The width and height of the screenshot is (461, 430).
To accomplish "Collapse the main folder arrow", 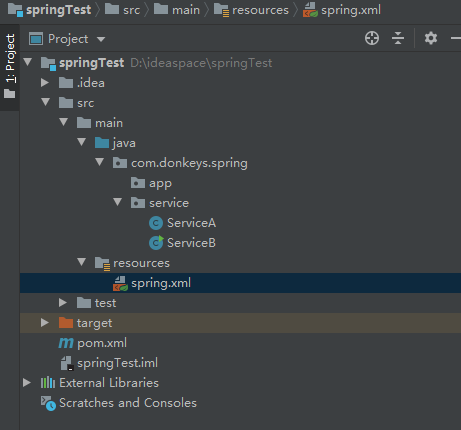I will [x=64, y=122].
